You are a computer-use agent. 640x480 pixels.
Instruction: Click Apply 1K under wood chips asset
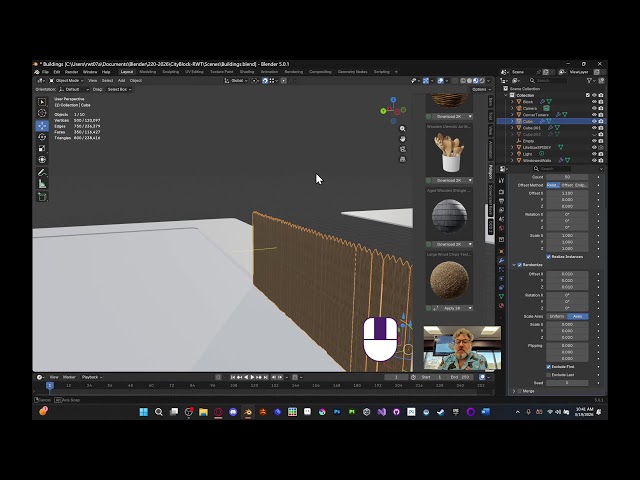(x=452, y=308)
